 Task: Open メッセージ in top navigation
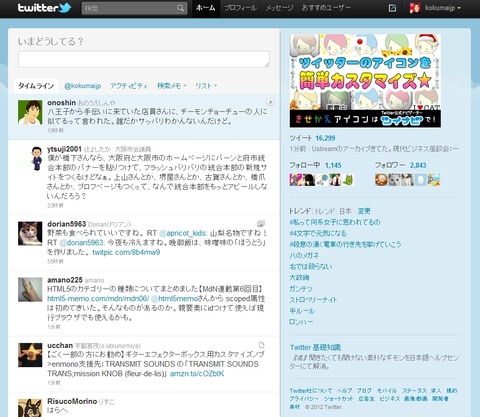pyautogui.click(x=279, y=8)
